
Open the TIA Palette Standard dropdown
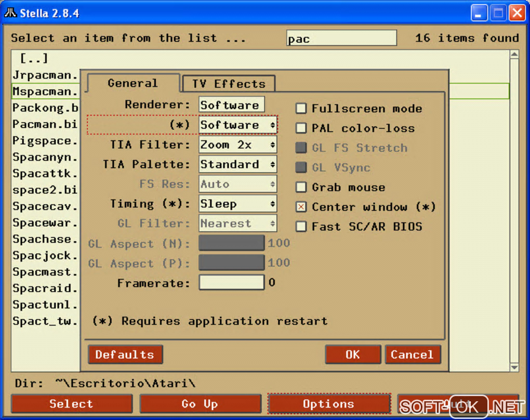(238, 164)
